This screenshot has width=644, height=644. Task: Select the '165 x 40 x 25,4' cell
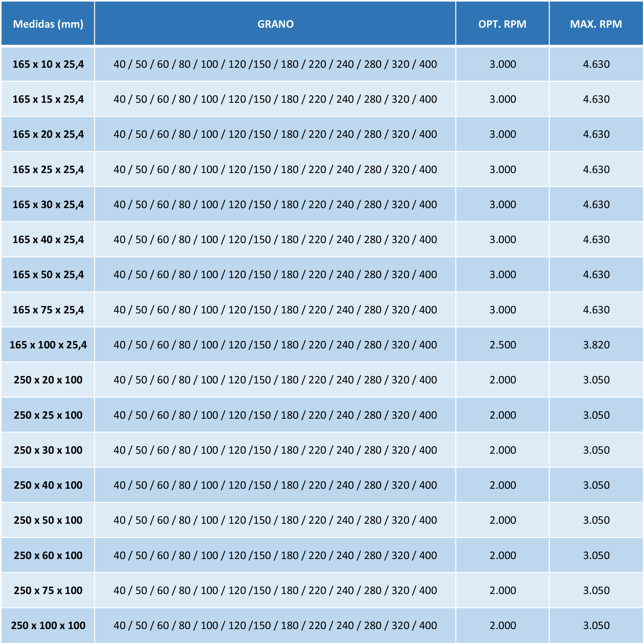48,240
